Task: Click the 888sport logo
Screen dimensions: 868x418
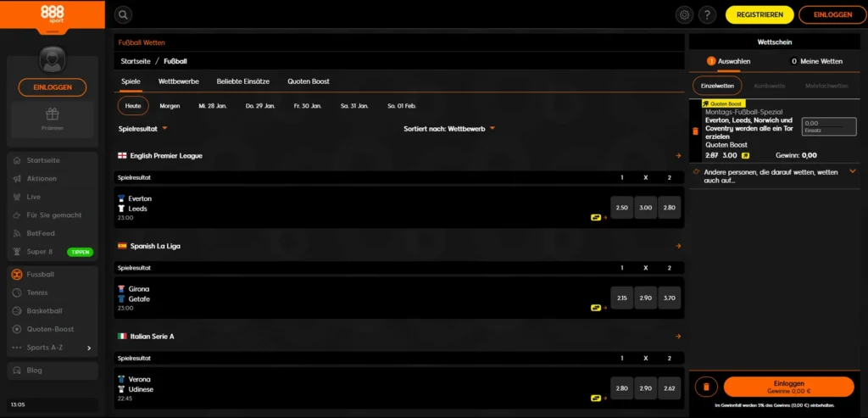Action: [x=52, y=14]
